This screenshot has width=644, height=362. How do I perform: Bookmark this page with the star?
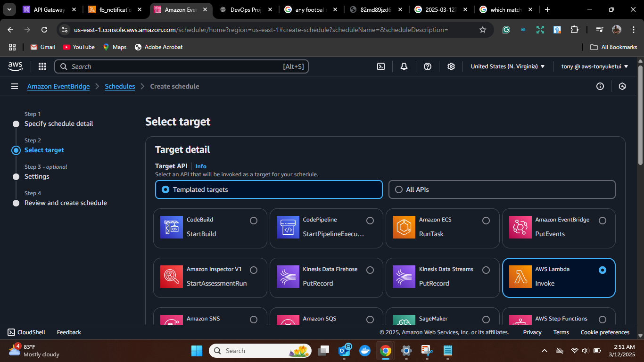point(483,30)
